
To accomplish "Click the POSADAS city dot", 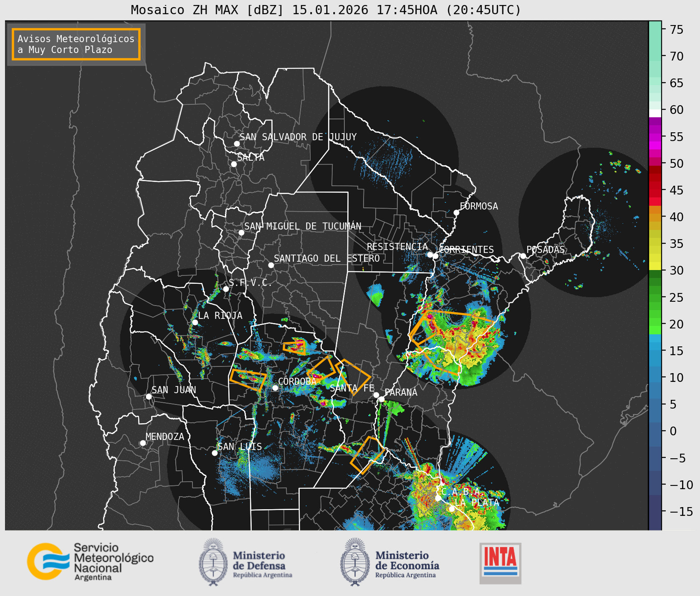I will [523, 256].
